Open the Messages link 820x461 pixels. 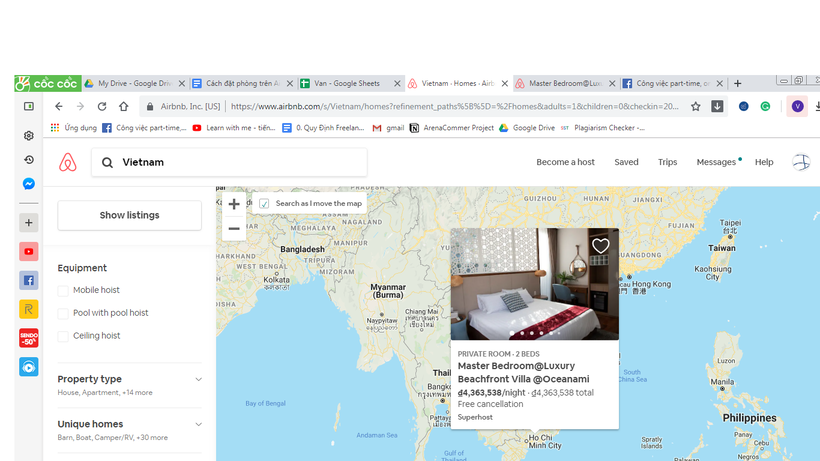(x=716, y=162)
